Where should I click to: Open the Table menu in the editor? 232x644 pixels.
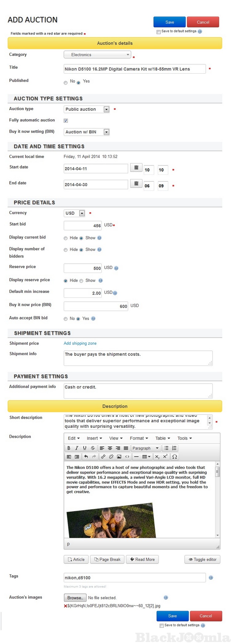point(162,438)
